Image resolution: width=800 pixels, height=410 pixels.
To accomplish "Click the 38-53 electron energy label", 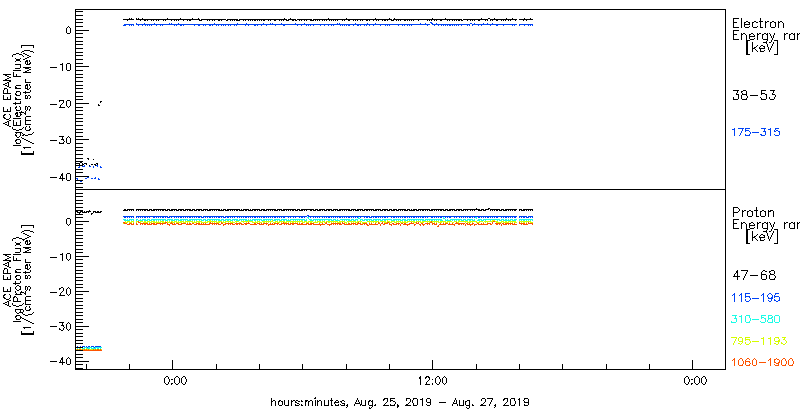I will (x=754, y=95).
